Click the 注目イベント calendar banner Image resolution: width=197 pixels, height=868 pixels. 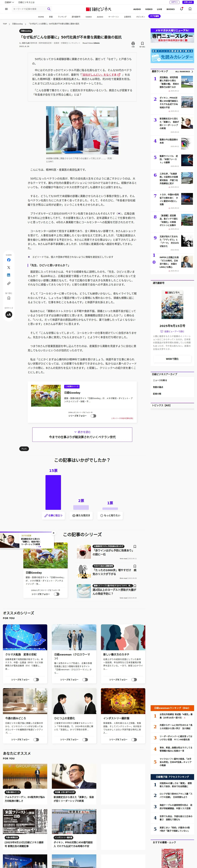tap(172, 56)
